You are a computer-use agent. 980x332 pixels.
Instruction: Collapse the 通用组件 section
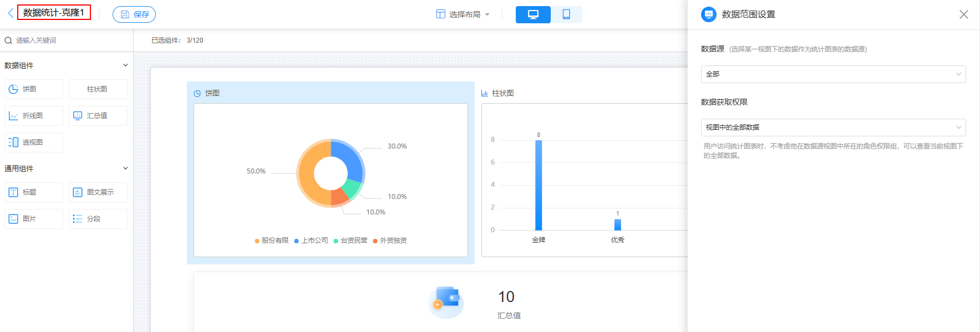tap(125, 168)
